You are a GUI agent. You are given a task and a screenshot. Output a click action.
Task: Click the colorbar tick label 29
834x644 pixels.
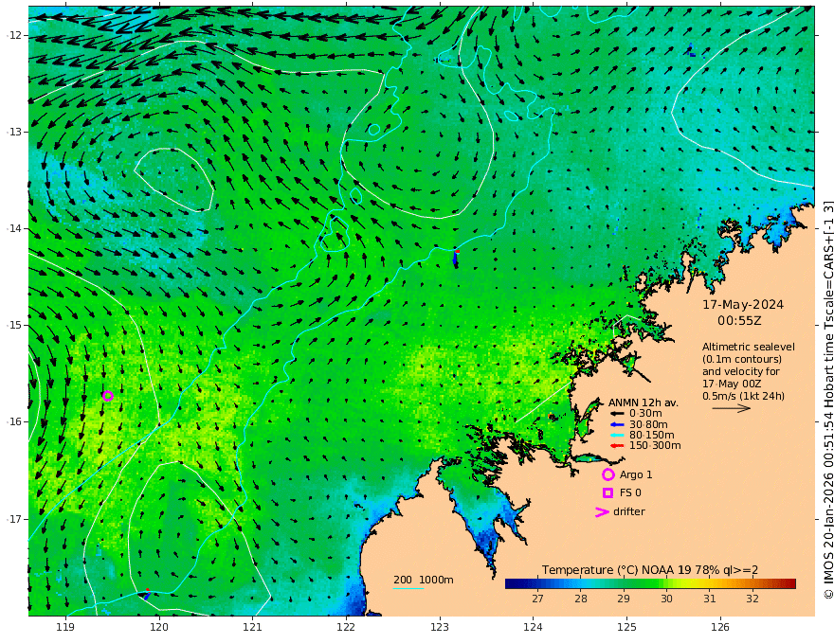(x=624, y=599)
